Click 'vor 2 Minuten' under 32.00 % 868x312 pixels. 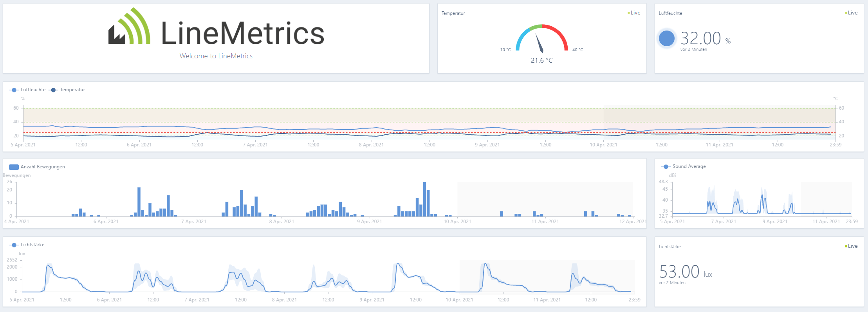tap(694, 49)
